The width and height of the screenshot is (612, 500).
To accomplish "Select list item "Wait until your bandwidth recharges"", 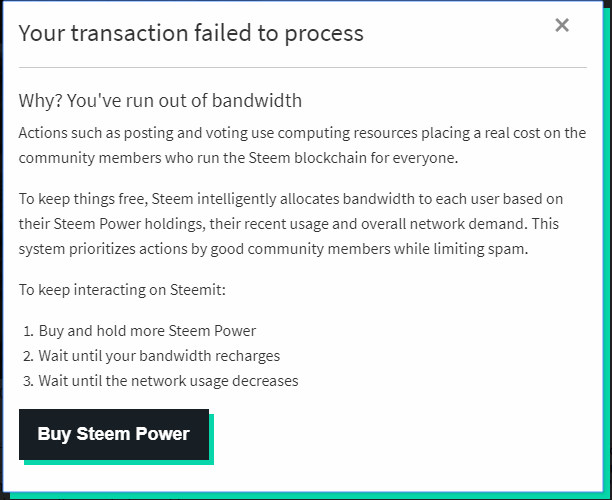I will coord(159,356).
